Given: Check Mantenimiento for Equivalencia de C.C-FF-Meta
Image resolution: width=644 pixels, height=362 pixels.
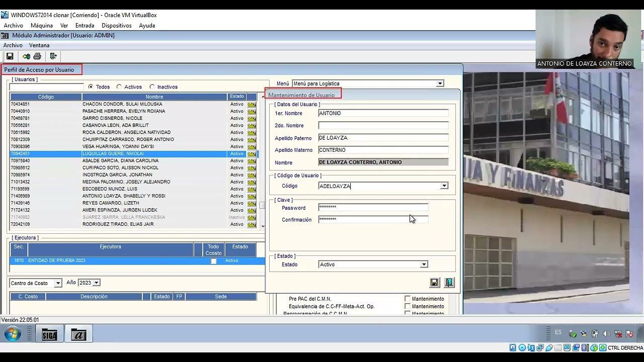Looking at the screenshot, I should coord(408,306).
